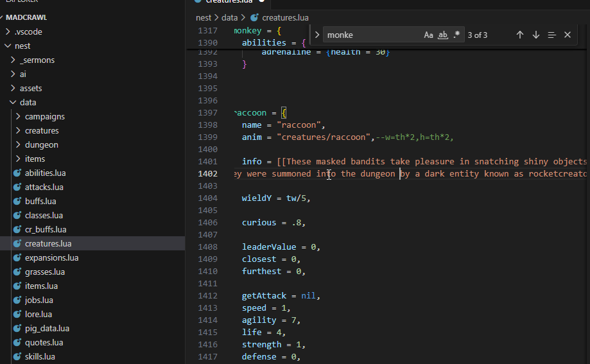This screenshot has height=364, width=590.
Task: Close the find widget
Action: [x=568, y=35]
